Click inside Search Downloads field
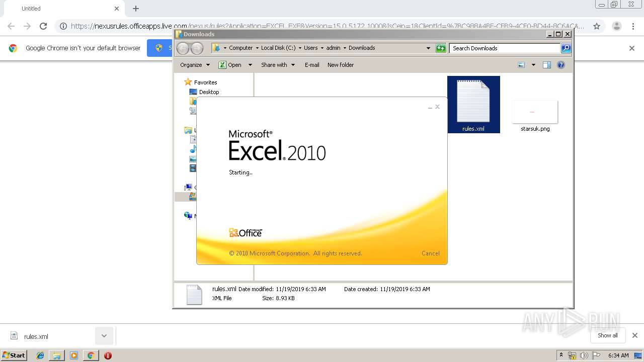The width and height of the screenshot is (644, 362). (x=505, y=48)
